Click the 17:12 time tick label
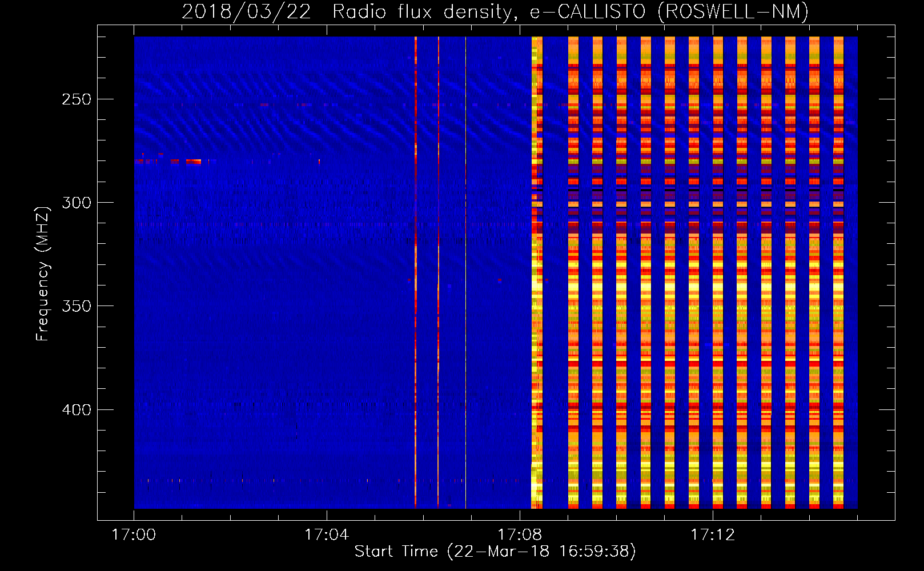Image resolution: width=924 pixels, height=571 pixels. tap(713, 534)
